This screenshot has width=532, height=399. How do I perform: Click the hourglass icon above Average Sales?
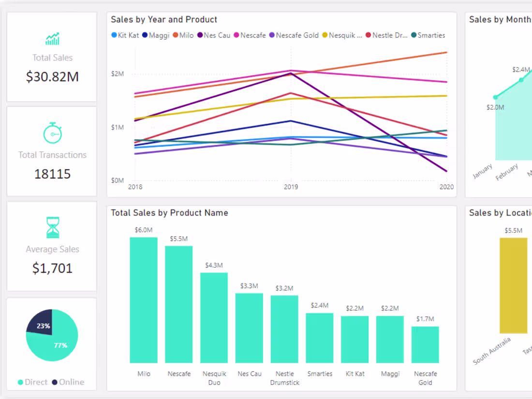tap(52, 228)
